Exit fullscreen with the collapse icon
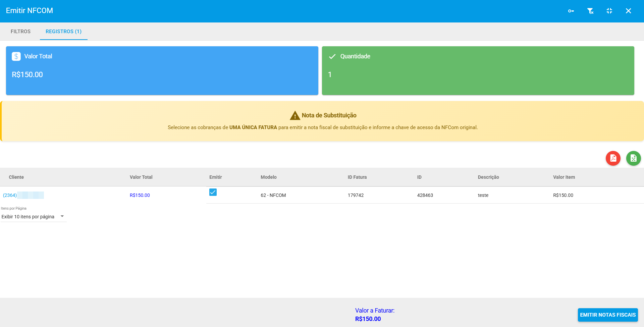644x327 pixels. (609, 11)
